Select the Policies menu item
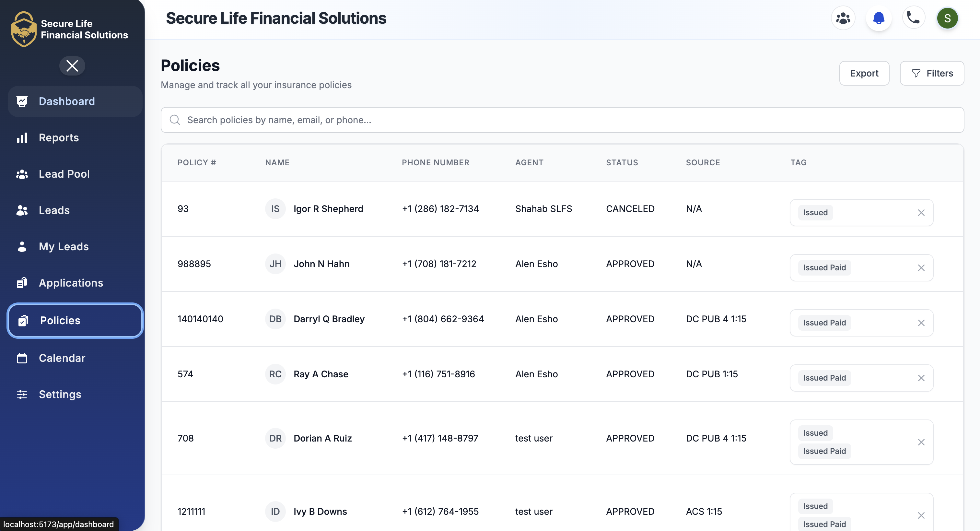Screen dimensions: 980x531 [75, 321]
